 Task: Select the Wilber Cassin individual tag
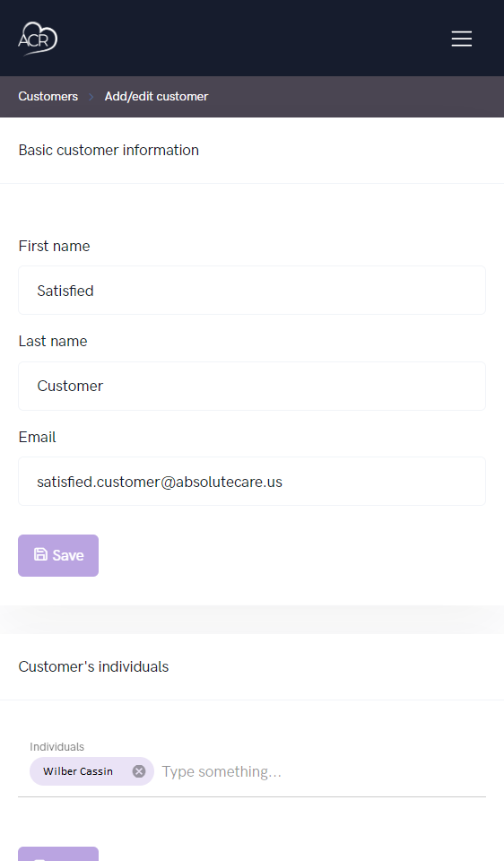click(x=78, y=771)
